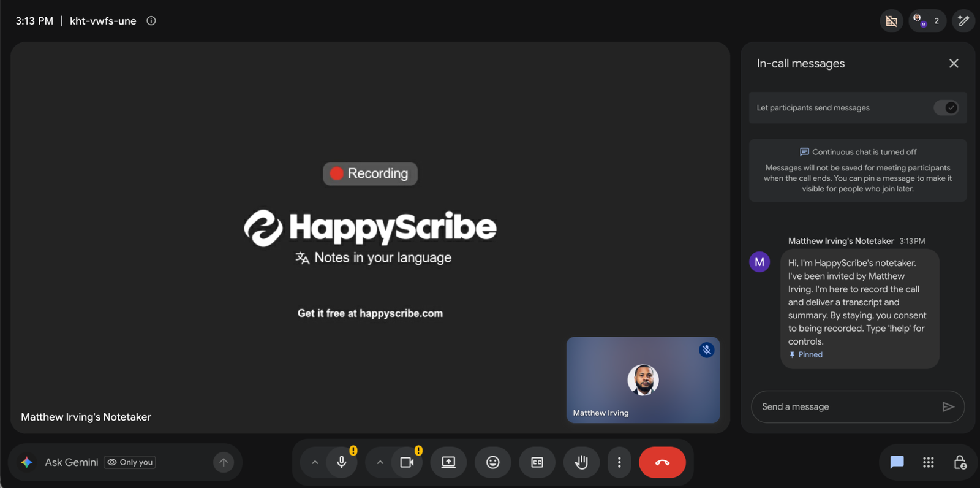Toggle the microphone button

(342, 462)
